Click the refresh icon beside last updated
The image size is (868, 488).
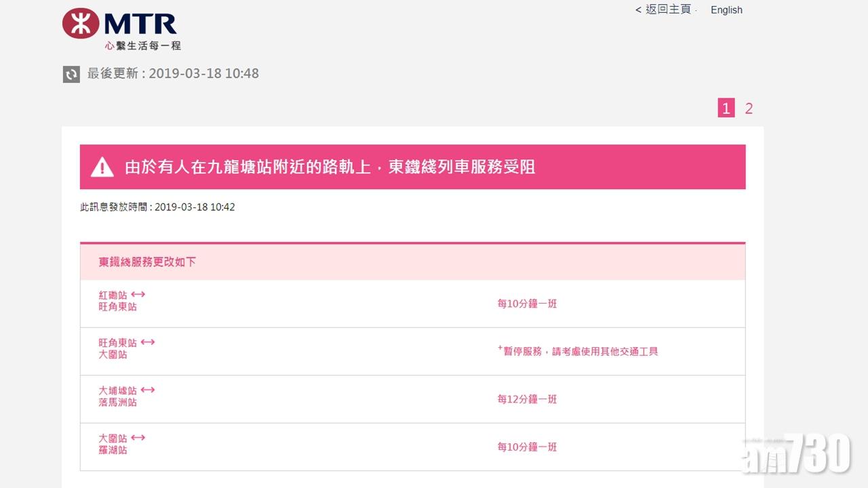[71, 74]
